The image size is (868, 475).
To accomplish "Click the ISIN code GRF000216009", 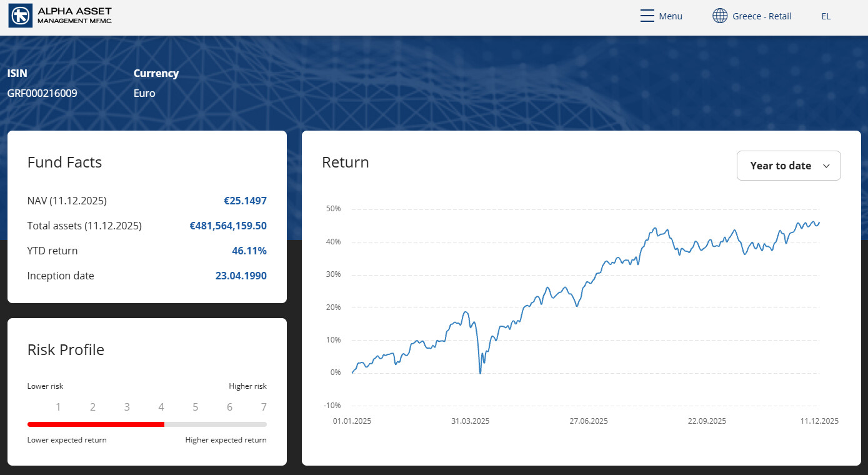I will 42,94.
